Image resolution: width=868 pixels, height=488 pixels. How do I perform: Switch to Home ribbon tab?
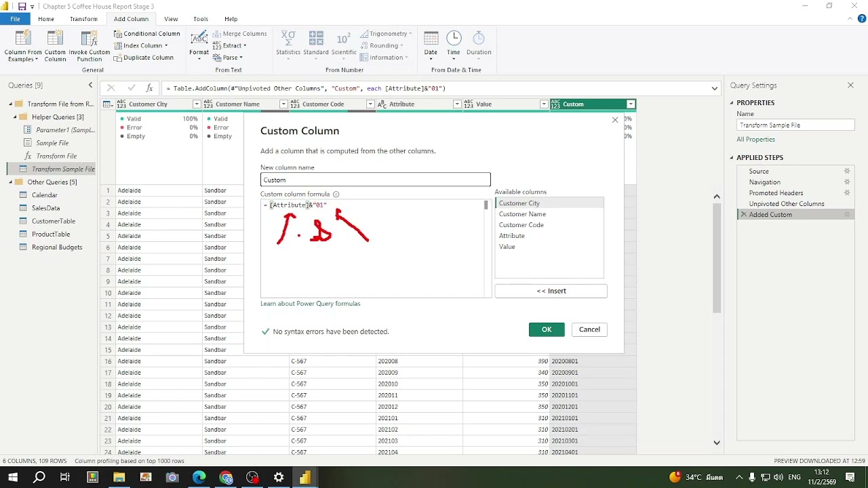[x=46, y=19]
